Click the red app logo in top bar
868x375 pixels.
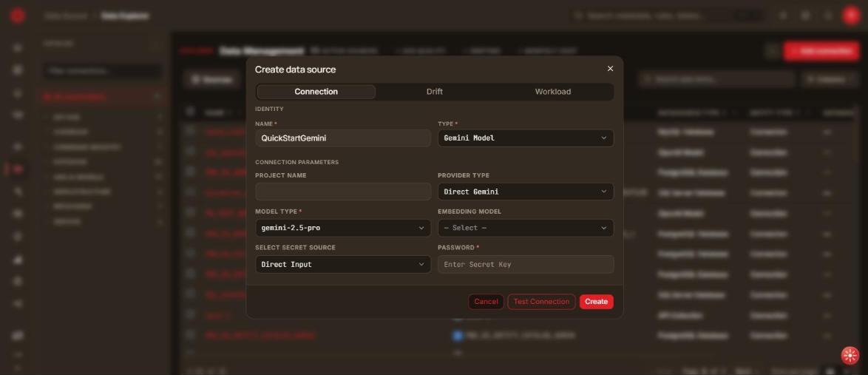(x=18, y=16)
